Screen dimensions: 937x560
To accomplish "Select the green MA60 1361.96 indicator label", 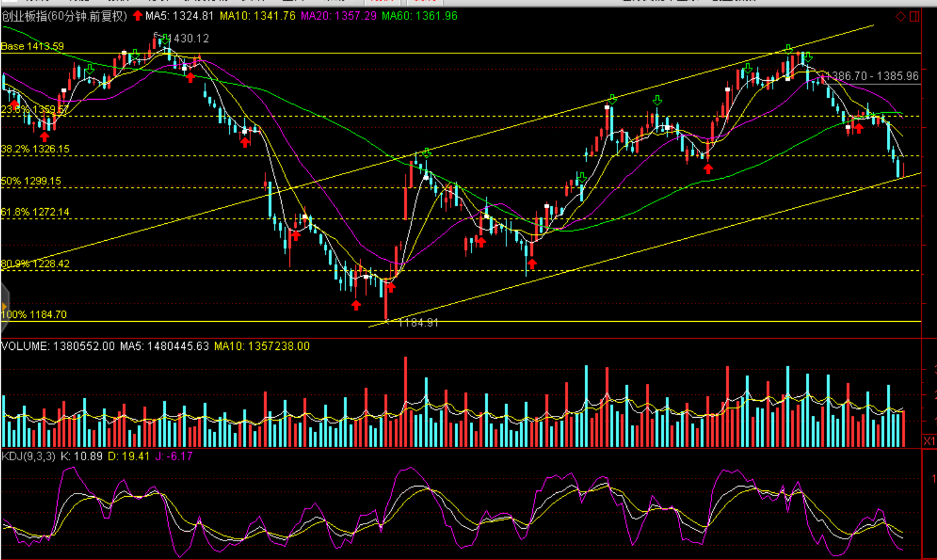I will tap(419, 16).
